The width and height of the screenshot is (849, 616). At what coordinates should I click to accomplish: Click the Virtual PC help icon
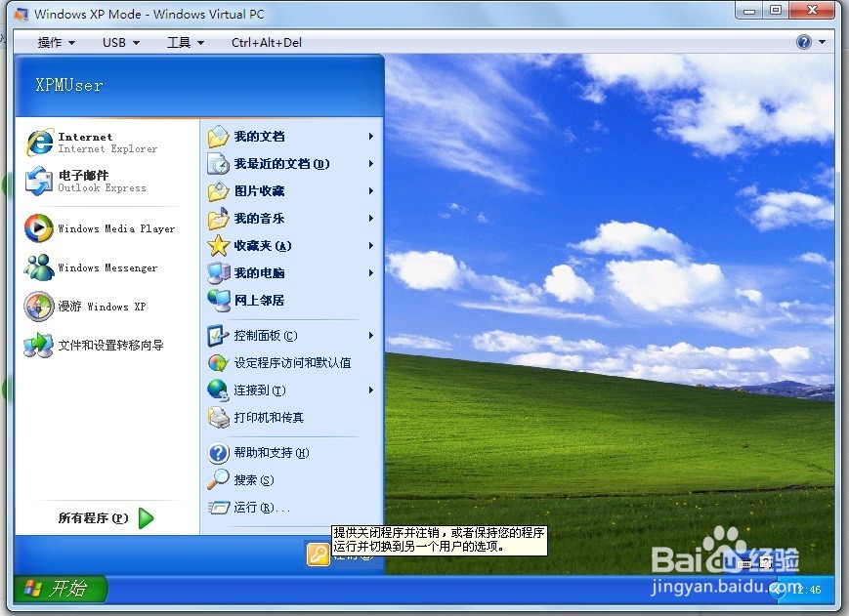[804, 42]
